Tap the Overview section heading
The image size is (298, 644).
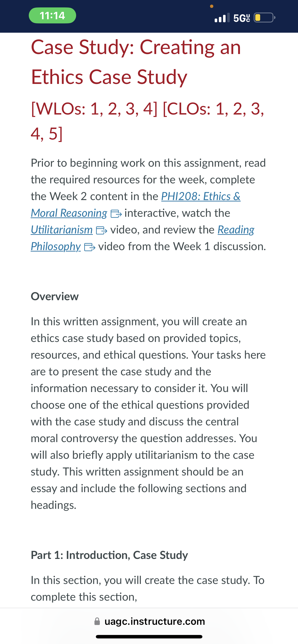(x=55, y=296)
